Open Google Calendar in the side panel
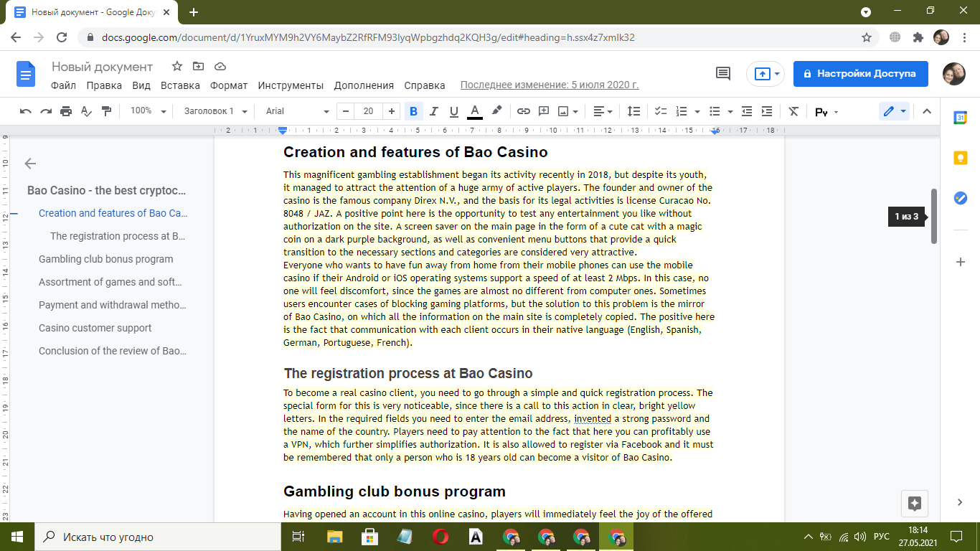The width and height of the screenshot is (980, 551). (961, 118)
